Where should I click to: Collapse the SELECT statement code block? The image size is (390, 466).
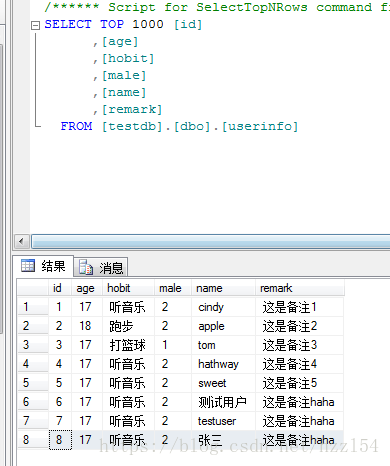point(35,26)
